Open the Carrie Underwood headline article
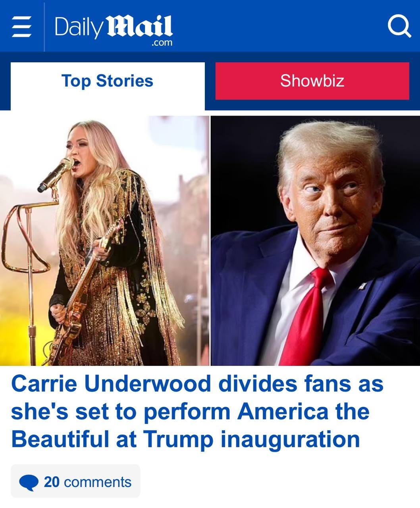Image resolution: width=420 pixels, height=508 pixels. 197,411
